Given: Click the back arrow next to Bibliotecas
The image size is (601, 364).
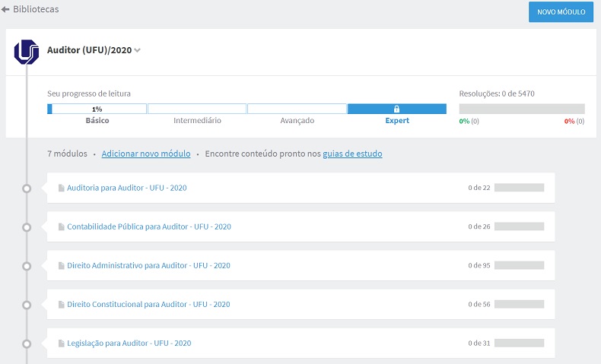Looking at the screenshot, I should click(x=5, y=9).
